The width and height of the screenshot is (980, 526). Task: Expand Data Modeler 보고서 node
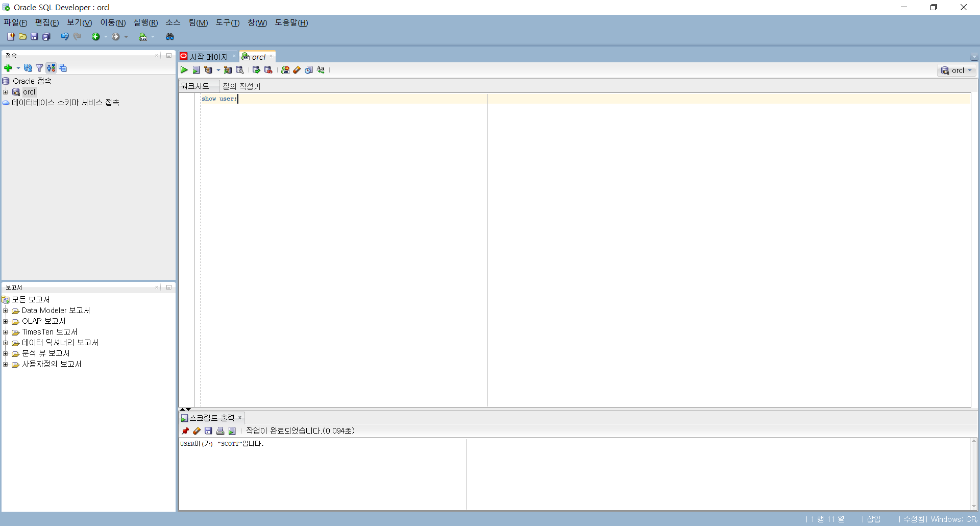[6, 310]
